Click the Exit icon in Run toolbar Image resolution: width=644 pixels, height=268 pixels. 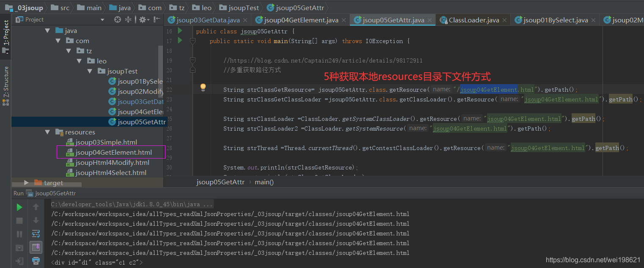point(19,261)
